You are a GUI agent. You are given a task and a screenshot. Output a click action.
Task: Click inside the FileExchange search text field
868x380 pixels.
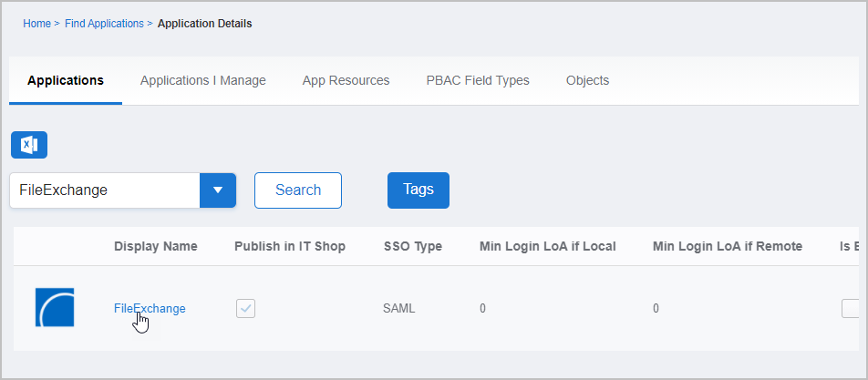(x=105, y=190)
